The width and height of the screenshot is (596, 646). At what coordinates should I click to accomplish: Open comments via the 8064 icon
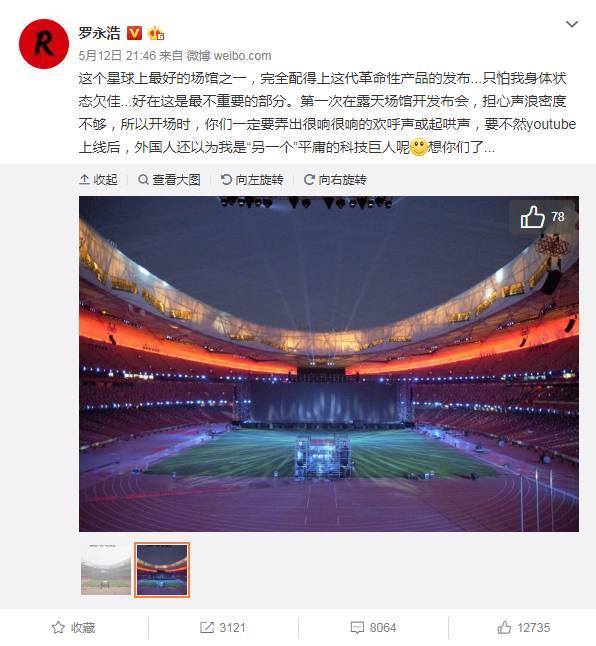[x=373, y=627]
